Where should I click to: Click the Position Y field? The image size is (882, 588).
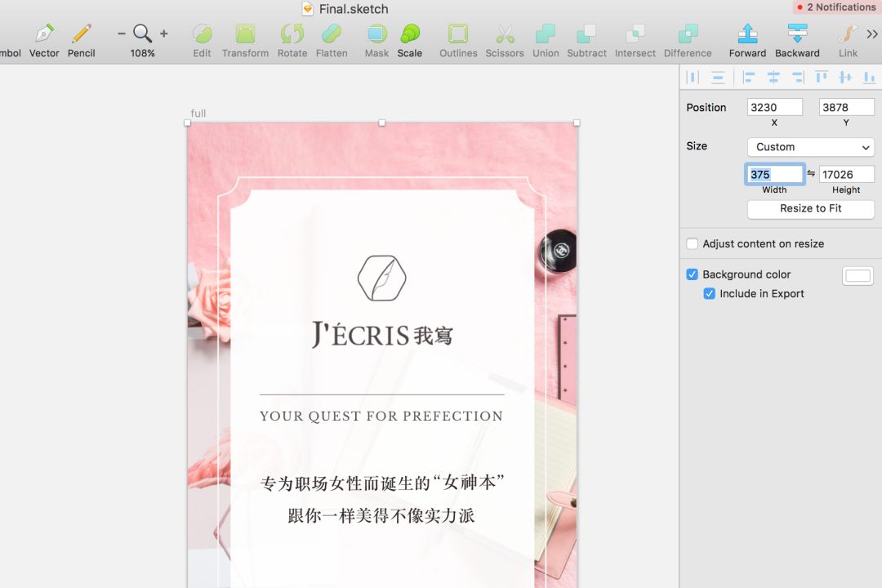click(847, 107)
